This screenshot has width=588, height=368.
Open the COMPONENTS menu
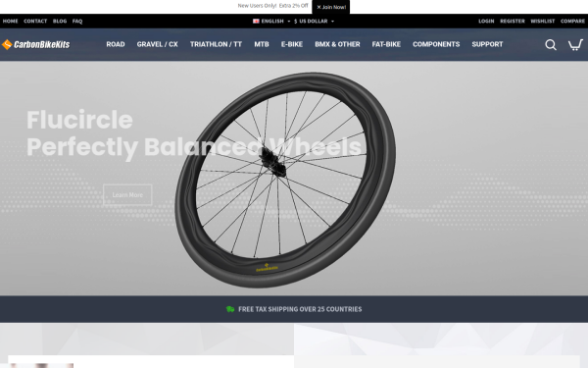click(x=436, y=44)
